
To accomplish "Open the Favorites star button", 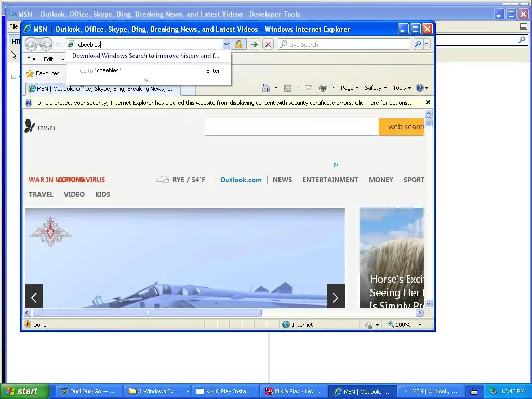I will click(43, 73).
